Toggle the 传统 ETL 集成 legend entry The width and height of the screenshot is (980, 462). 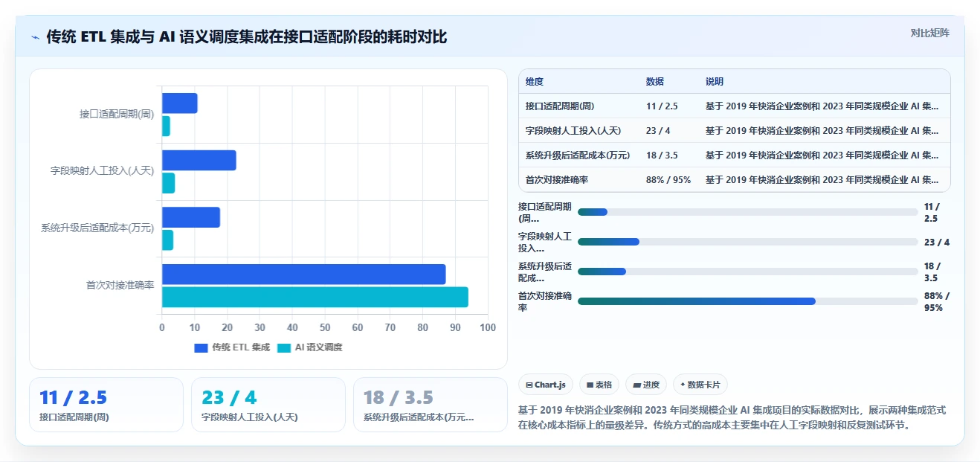point(232,347)
